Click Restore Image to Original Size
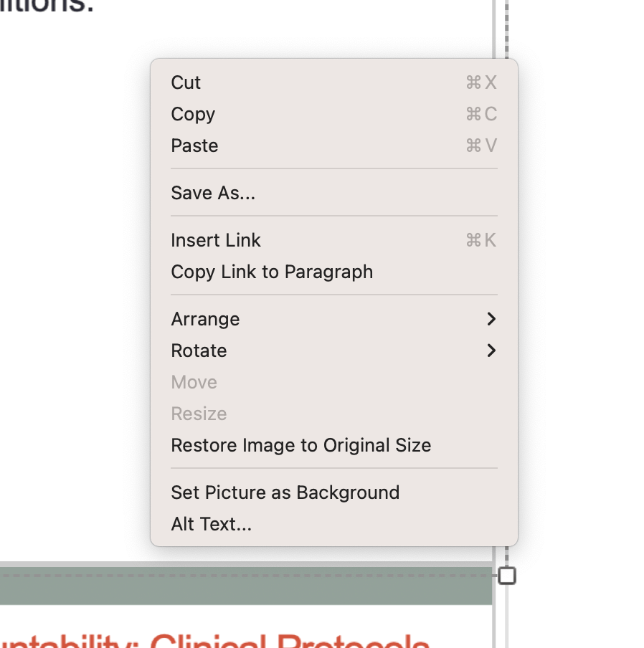Screen dimensions: 644x648 tap(334, 445)
